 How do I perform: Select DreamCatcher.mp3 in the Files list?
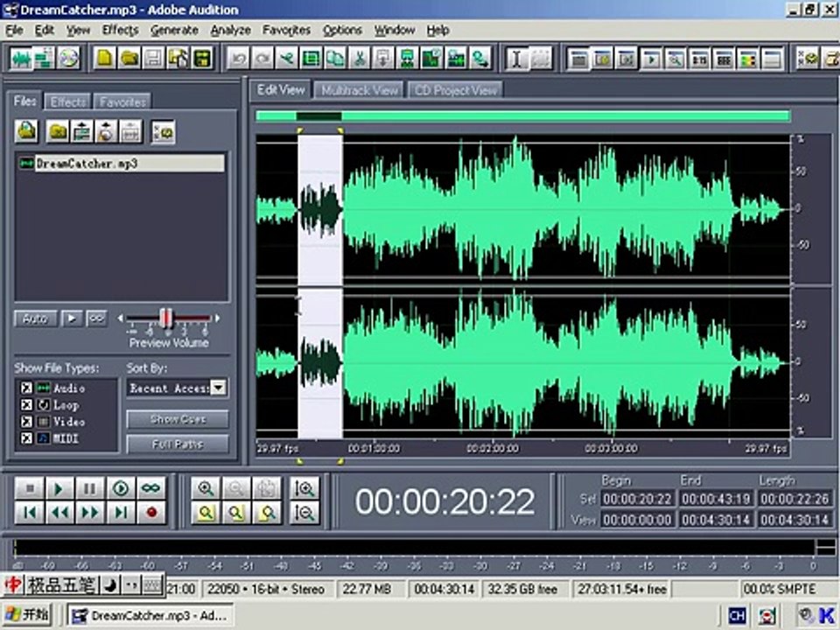[x=122, y=164]
